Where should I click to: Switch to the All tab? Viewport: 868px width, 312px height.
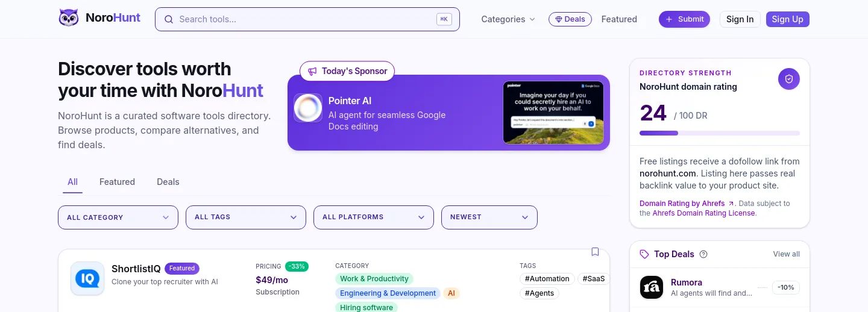72,182
